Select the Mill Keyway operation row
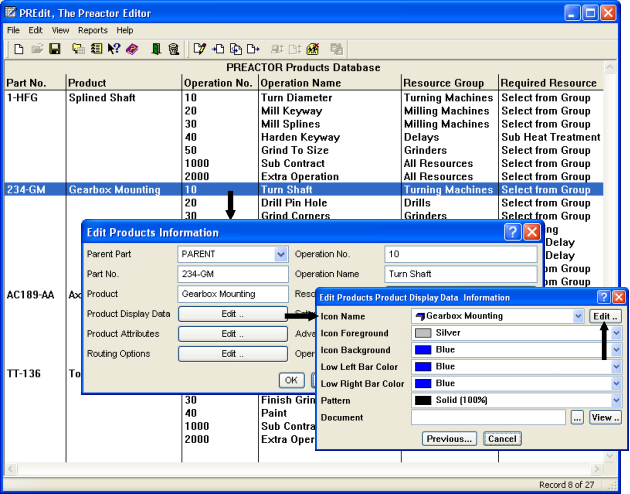630x494 pixels. (291, 111)
